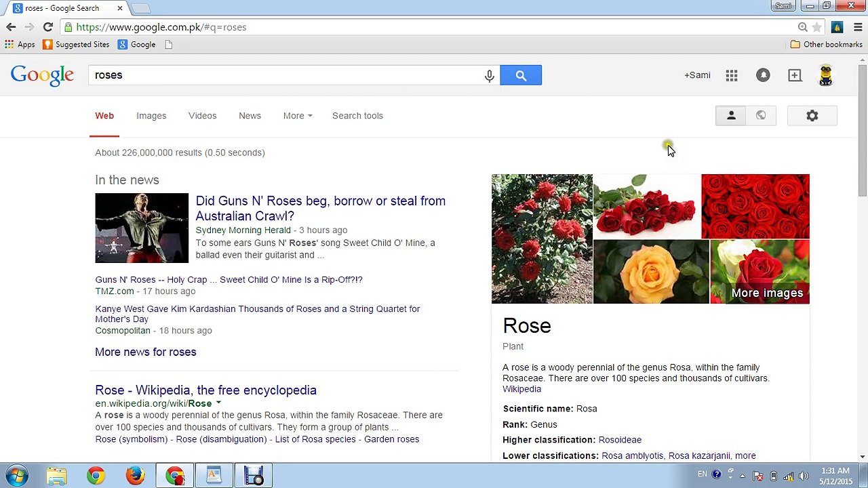
Task: Open the Other bookmarks folder
Action: [x=826, y=44]
